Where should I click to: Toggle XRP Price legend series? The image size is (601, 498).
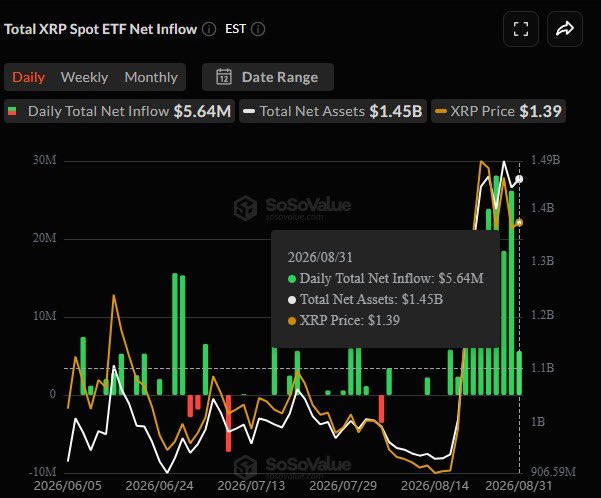click(x=498, y=111)
